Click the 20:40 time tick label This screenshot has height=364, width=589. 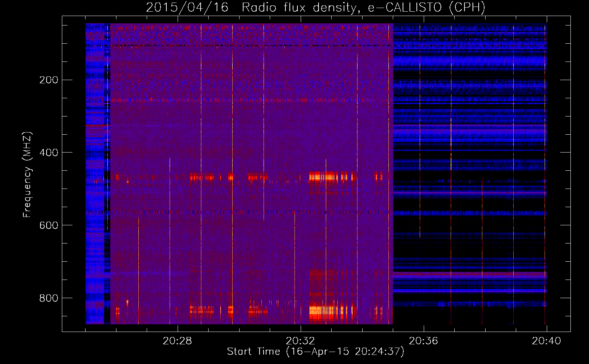pos(546,341)
